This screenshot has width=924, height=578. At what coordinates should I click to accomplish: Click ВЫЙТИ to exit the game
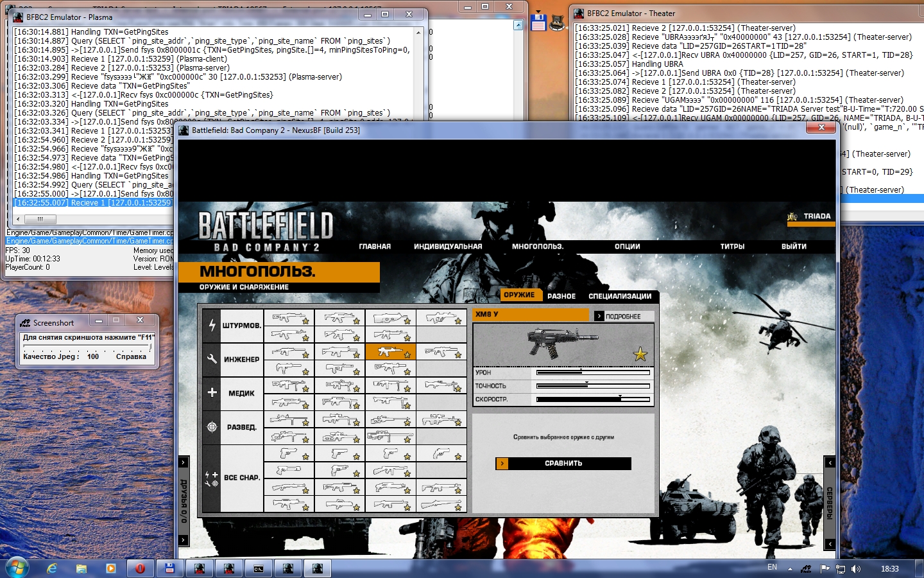(x=794, y=247)
